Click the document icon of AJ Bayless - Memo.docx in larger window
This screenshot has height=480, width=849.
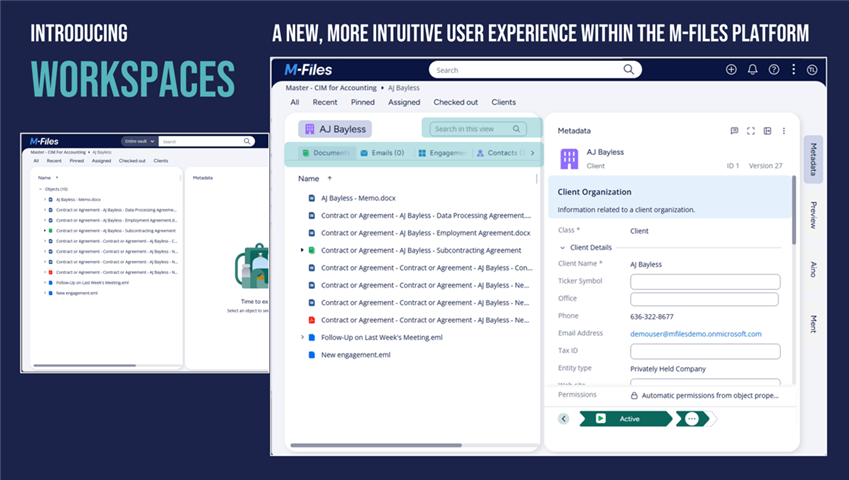[311, 198]
